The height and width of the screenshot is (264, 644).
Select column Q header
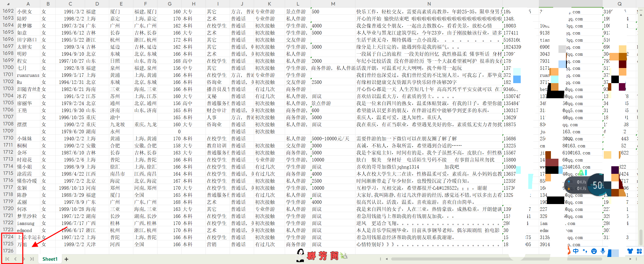click(x=619, y=4)
